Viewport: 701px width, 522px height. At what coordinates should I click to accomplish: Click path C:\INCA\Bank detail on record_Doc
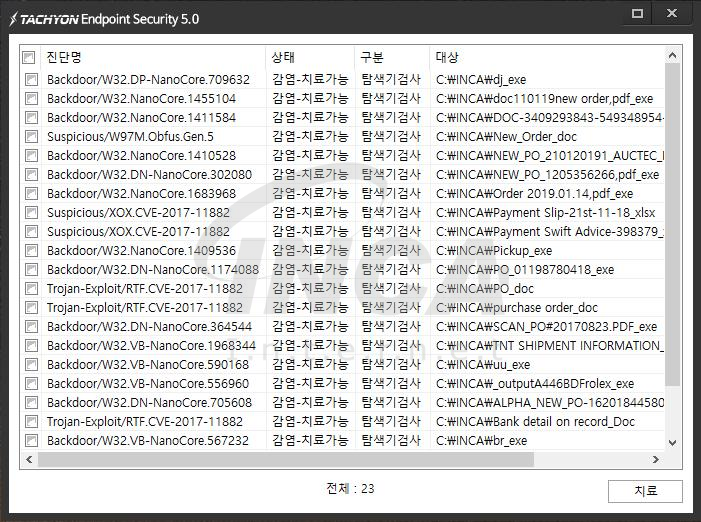[536, 421]
